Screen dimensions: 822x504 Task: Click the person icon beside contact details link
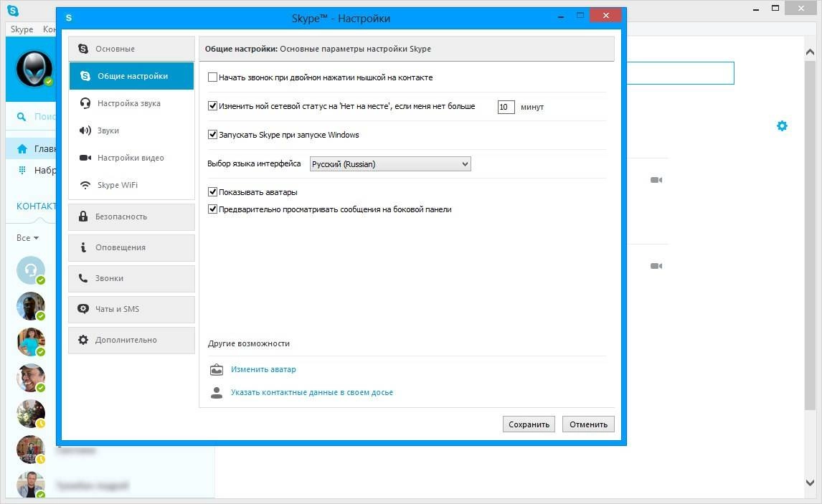click(x=217, y=392)
